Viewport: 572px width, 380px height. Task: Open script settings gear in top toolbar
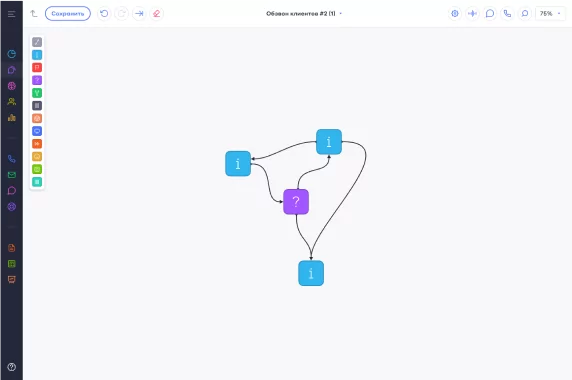pyautogui.click(x=455, y=13)
